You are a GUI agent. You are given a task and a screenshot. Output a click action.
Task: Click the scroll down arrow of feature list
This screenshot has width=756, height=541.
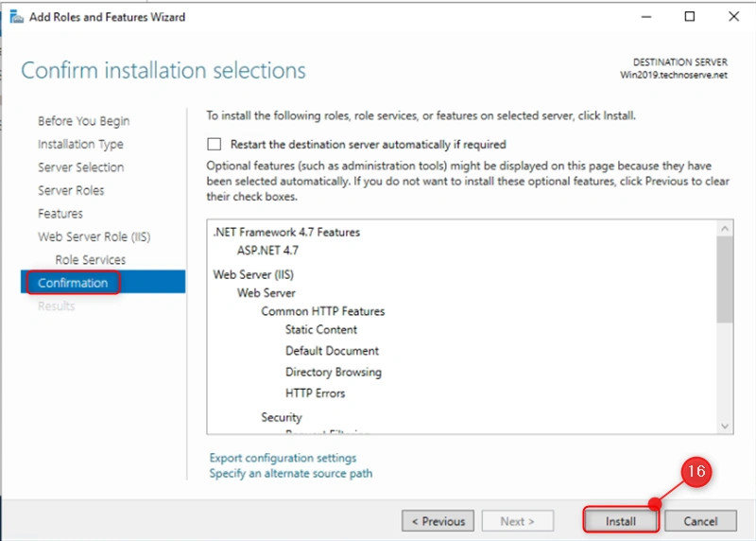pyautogui.click(x=725, y=426)
